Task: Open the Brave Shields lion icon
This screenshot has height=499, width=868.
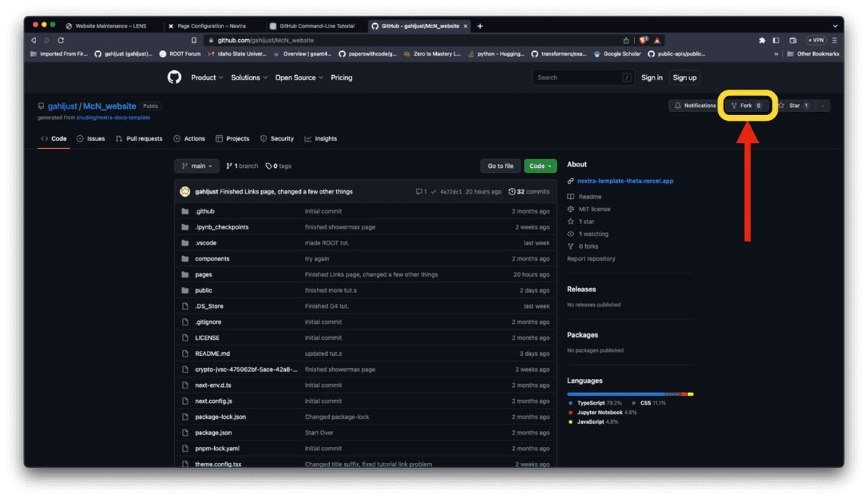Action: coord(643,40)
